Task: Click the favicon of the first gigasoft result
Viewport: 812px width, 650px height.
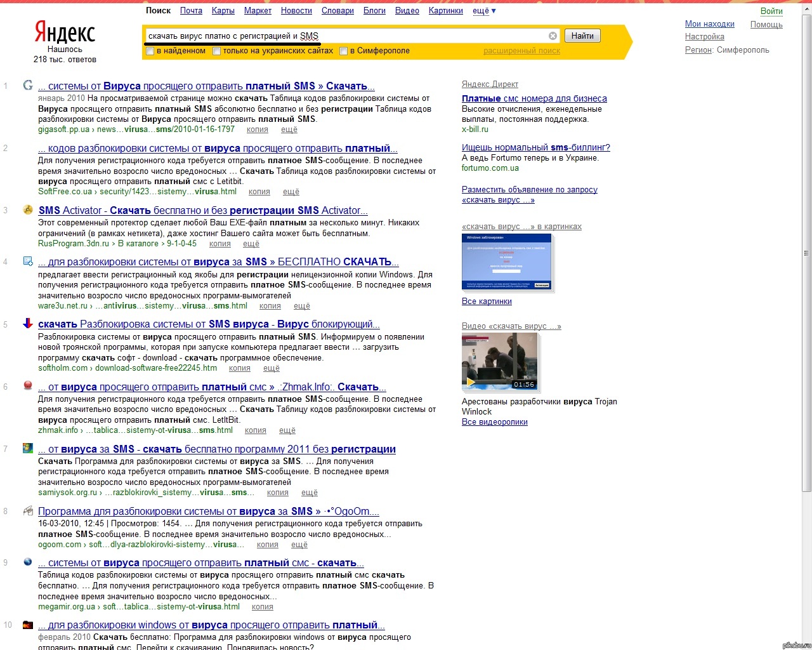Action: click(x=28, y=85)
